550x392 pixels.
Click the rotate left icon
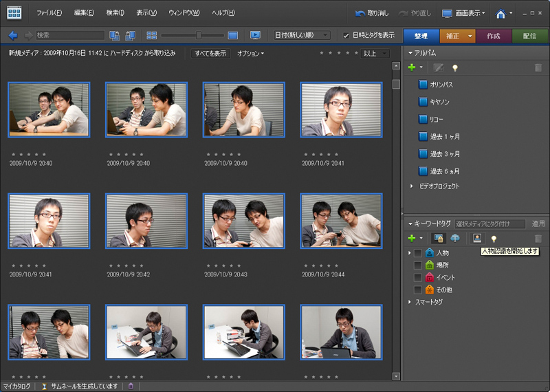(114, 36)
